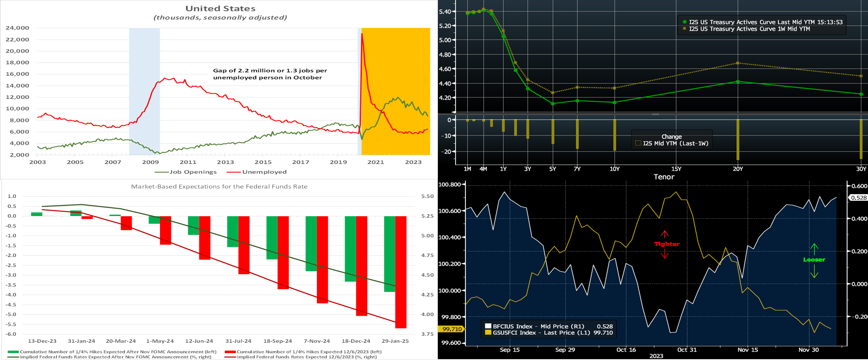The image size is (868, 360).
Task: Click red swatch for Hikes Expected 12/6/2023 legend
Action: tap(230, 352)
